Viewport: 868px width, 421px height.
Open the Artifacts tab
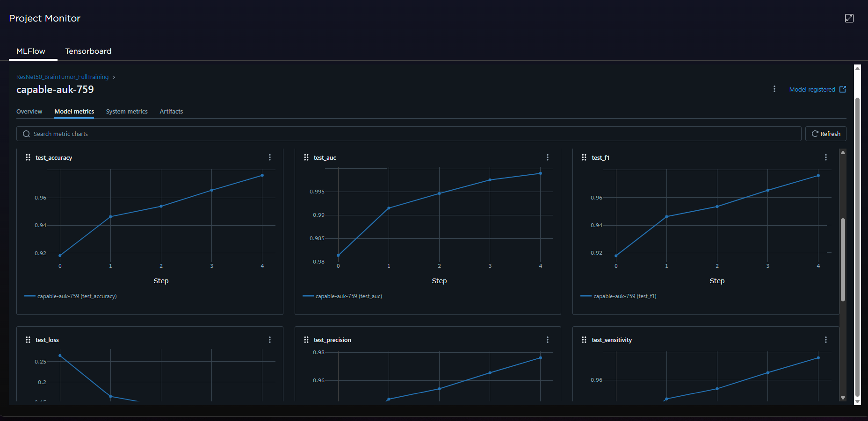[x=171, y=111]
